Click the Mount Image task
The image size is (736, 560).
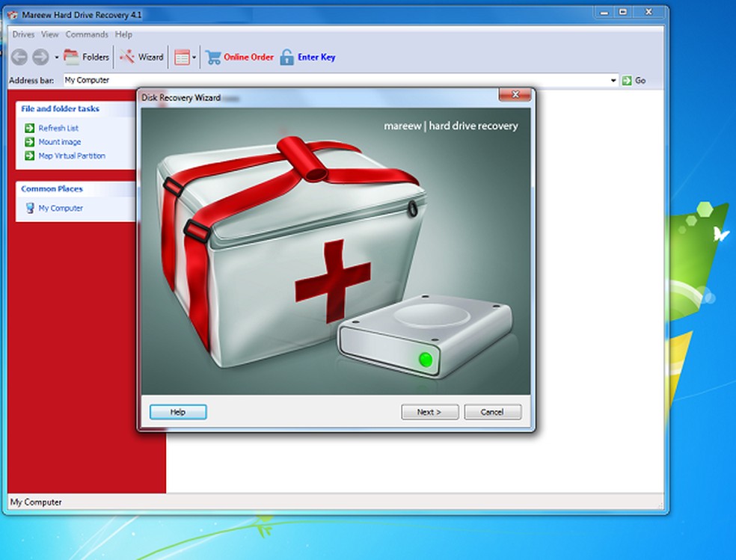tap(60, 141)
